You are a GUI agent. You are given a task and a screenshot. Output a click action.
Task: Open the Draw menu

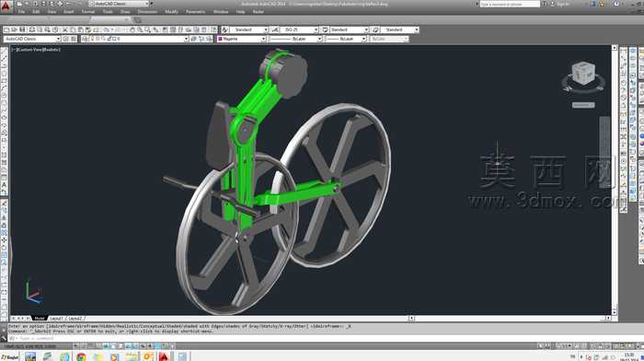(125, 12)
